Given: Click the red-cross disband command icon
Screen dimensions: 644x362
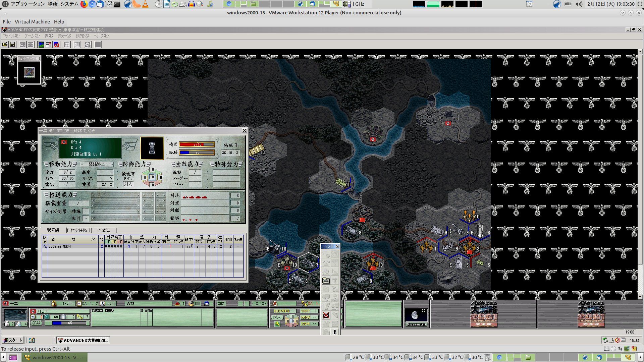Looking at the screenshot, I should tap(326, 315).
